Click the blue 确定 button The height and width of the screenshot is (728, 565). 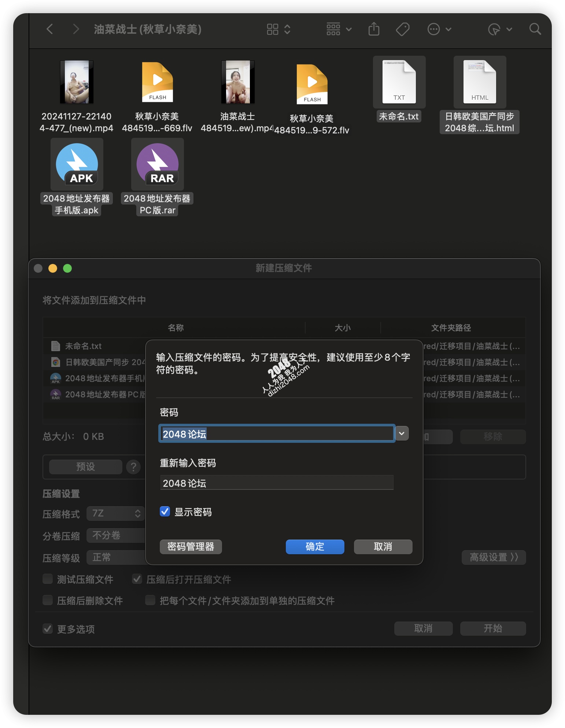point(315,547)
